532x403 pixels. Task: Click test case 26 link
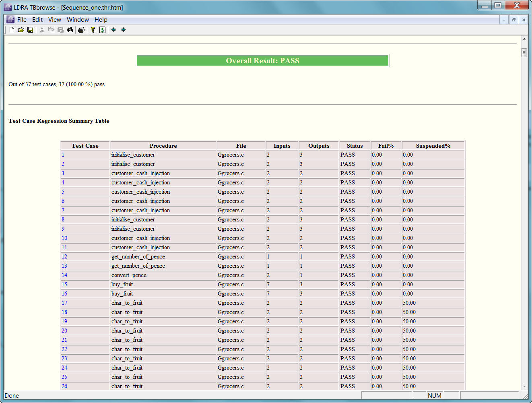[64, 386]
